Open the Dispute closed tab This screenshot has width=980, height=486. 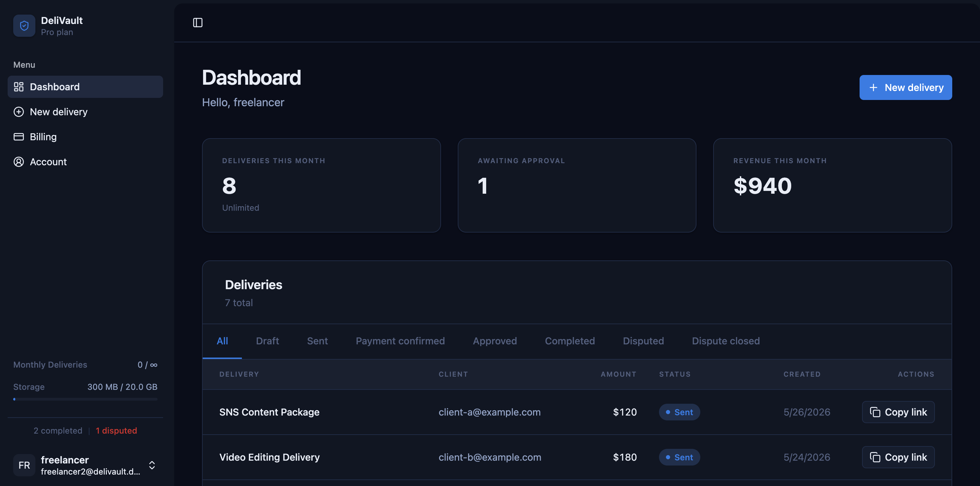[x=726, y=341]
